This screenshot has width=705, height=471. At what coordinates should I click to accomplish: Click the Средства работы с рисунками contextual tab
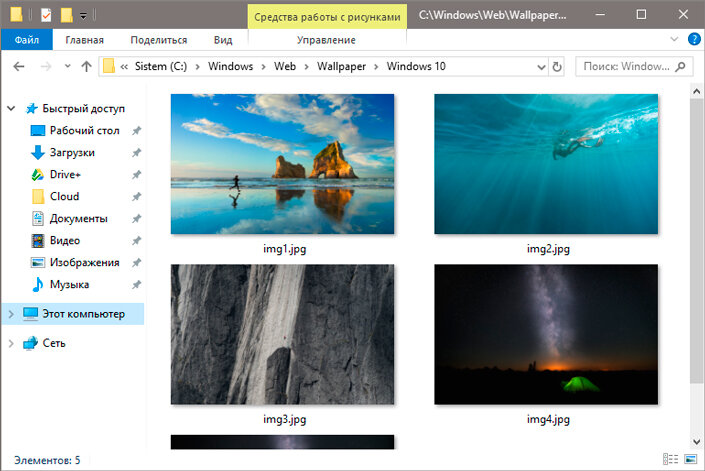tap(327, 17)
